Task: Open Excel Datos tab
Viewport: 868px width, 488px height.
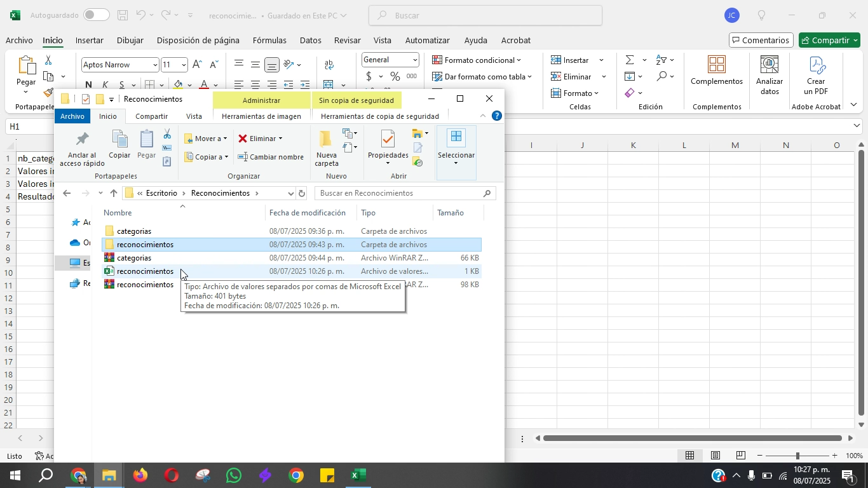Action: [x=310, y=40]
